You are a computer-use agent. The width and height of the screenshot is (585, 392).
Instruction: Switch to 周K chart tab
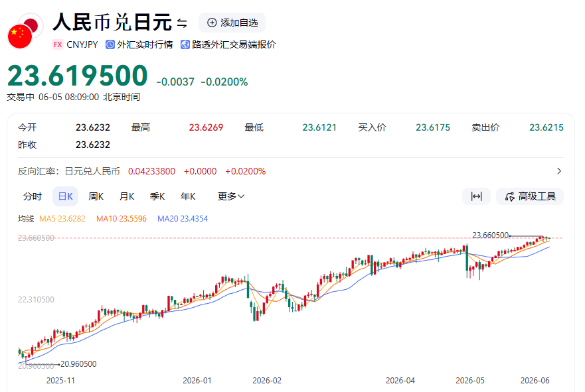96,196
